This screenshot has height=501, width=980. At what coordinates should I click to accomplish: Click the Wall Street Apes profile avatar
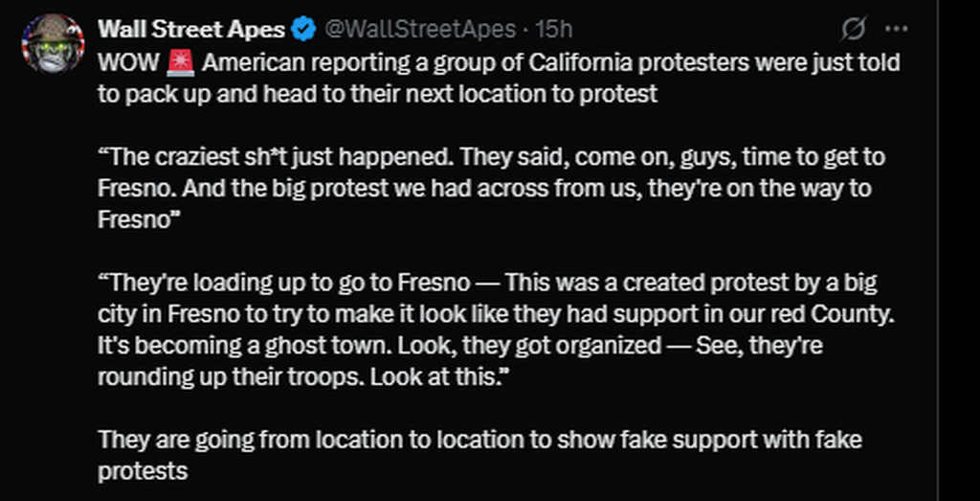pos(52,43)
